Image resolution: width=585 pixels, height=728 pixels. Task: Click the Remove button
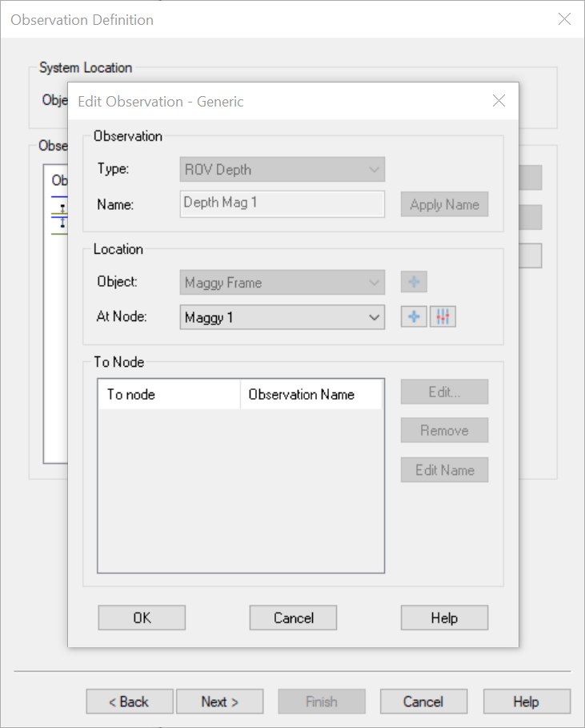point(444,430)
